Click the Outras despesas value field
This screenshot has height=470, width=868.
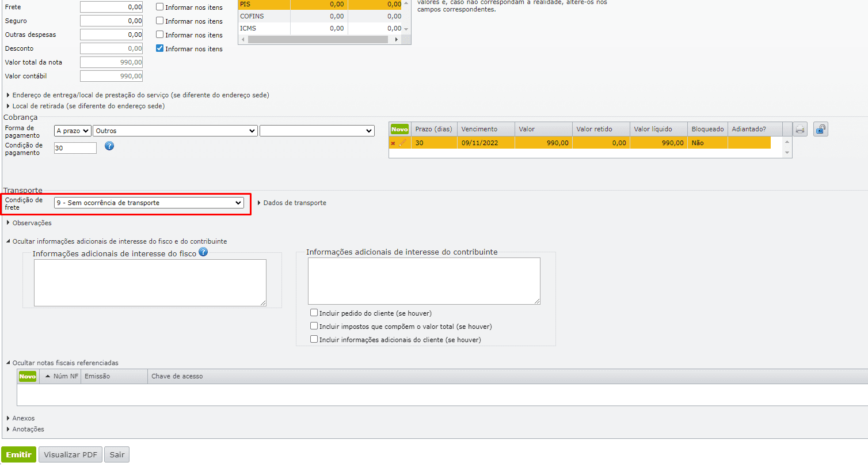point(111,35)
